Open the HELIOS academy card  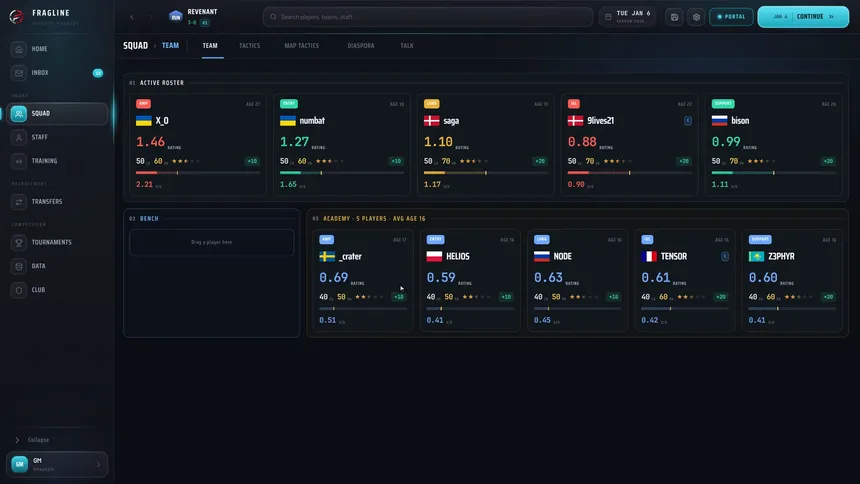(x=470, y=280)
